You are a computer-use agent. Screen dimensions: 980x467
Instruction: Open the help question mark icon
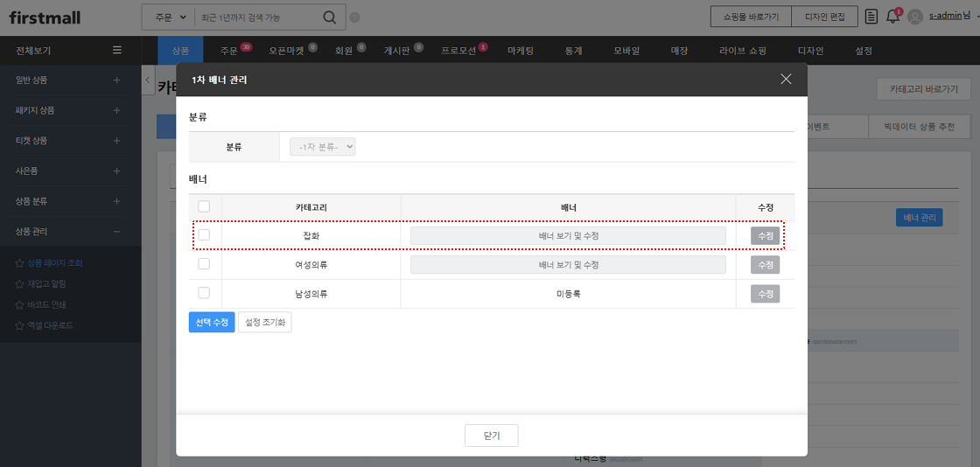tap(355, 17)
